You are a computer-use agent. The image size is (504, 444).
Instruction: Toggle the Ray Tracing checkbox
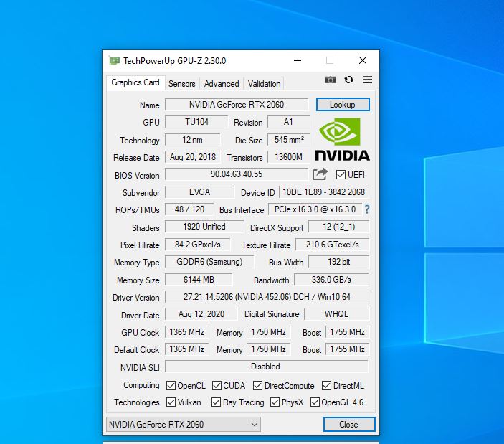click(x=216, y=402)
